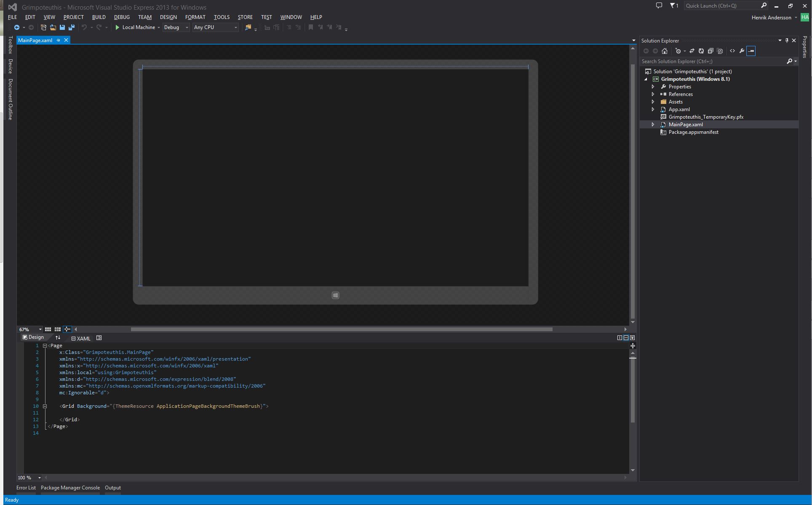The height and width of the screenshot is (505, 812).
Task: Click the New Project toolbar icon
Action: [43, 27]
